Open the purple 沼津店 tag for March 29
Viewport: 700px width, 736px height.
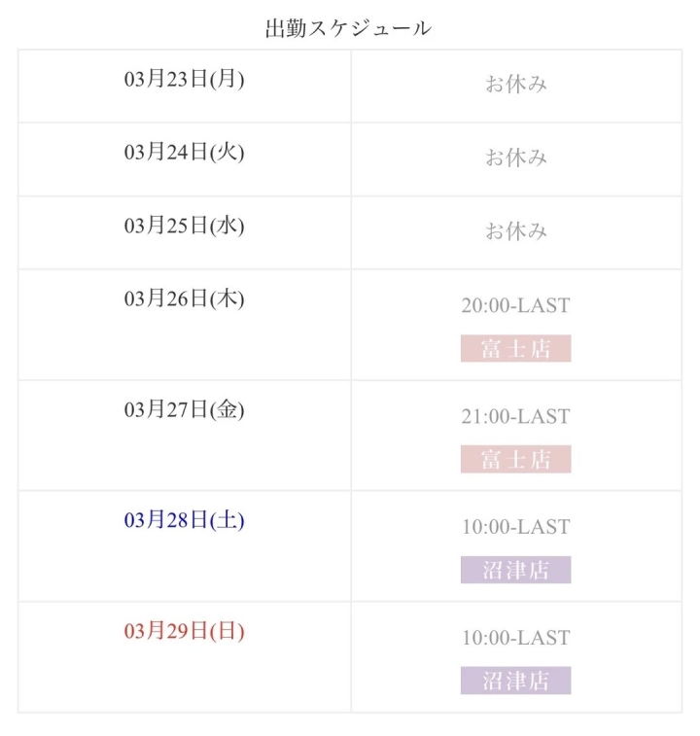tap(515, 681)
